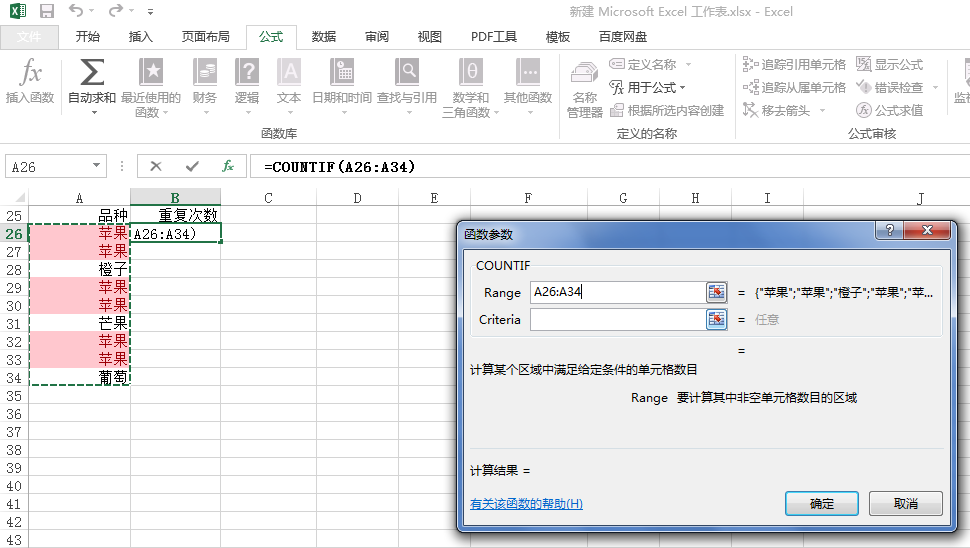This screenshot has height=548, width=970.
Task: Switch to the PDF工具 tab
Action: (x=494, y=36)
